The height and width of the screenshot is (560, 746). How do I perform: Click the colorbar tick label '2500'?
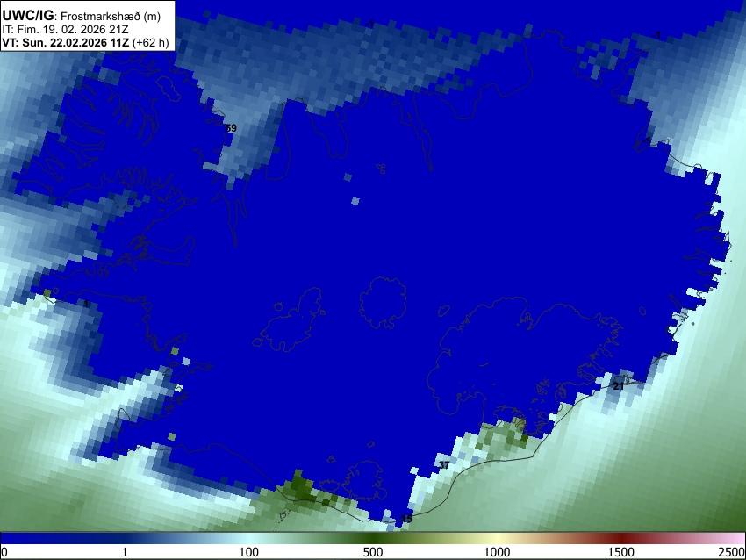(x=732, y=552)
